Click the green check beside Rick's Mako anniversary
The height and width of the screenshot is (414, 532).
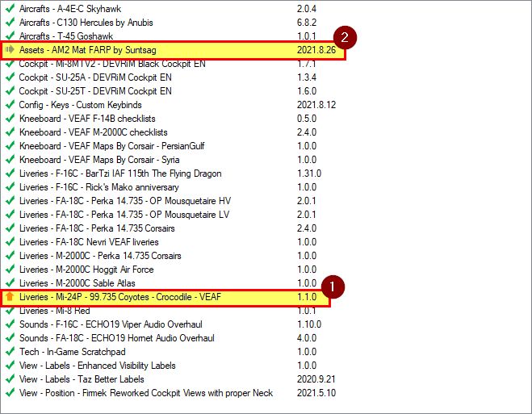10,187
